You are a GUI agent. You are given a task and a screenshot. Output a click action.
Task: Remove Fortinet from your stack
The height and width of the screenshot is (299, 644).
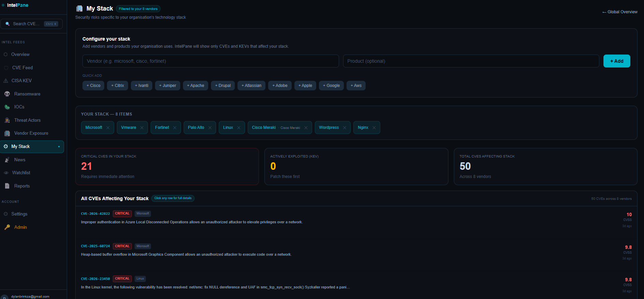175,128
